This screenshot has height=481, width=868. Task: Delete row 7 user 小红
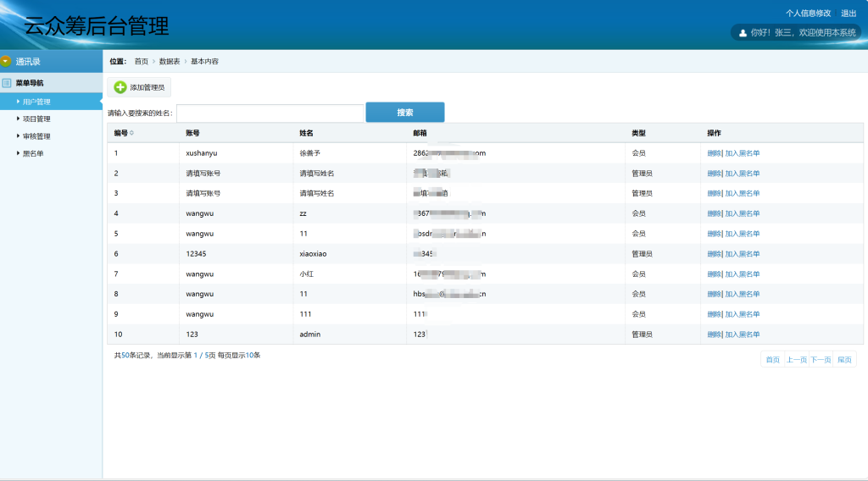714,274
